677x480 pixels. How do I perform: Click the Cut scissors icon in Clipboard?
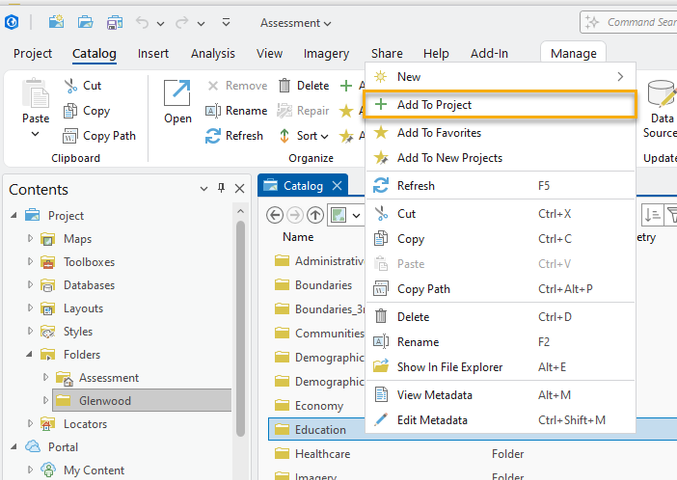pyautogui.click(x=70, y=86)
